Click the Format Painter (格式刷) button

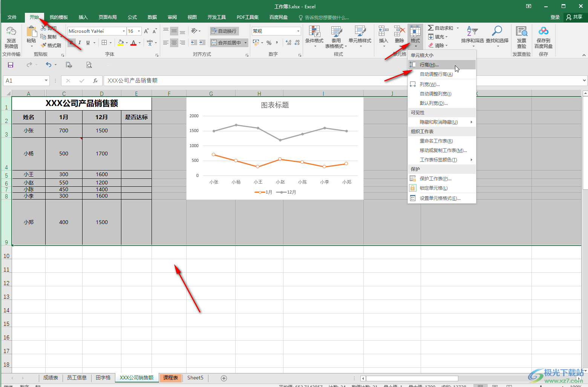click(51, 45)
